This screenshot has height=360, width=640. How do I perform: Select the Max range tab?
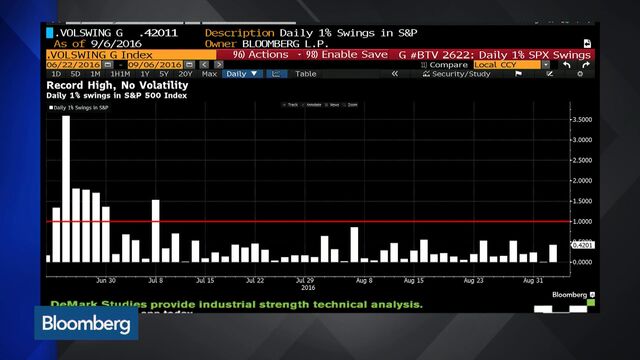pos(209,74)
